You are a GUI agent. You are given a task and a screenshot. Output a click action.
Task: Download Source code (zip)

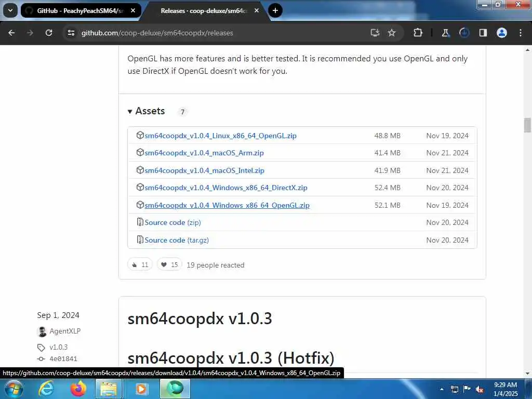click(x=172, y=222)
